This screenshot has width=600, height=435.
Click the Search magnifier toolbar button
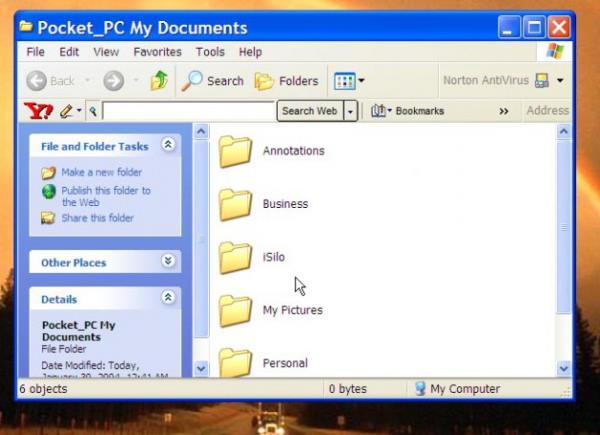(x=212, y=81)
